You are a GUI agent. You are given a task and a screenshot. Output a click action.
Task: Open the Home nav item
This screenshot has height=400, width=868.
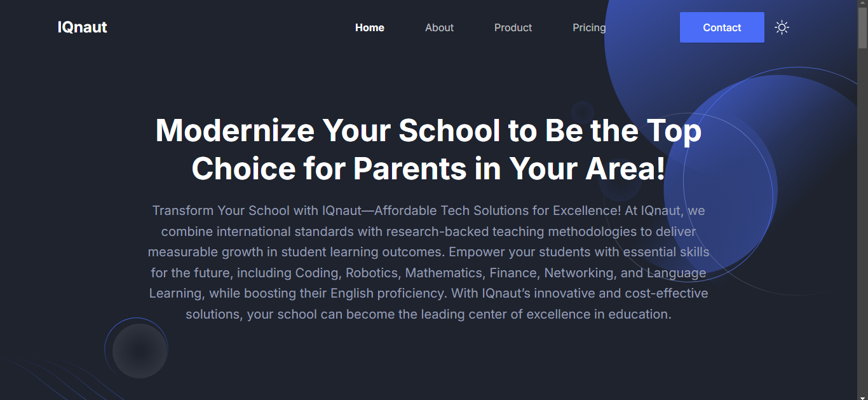click(x=370, y=27)
